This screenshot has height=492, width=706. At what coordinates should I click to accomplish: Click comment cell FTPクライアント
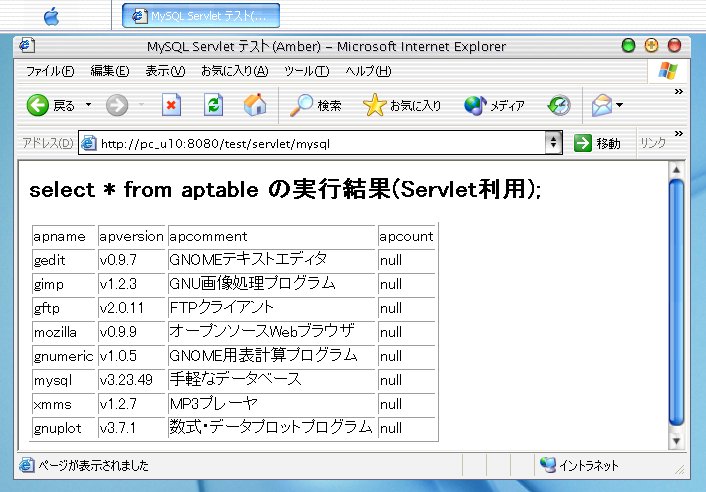pyautogui.click(x=272, y=308)
